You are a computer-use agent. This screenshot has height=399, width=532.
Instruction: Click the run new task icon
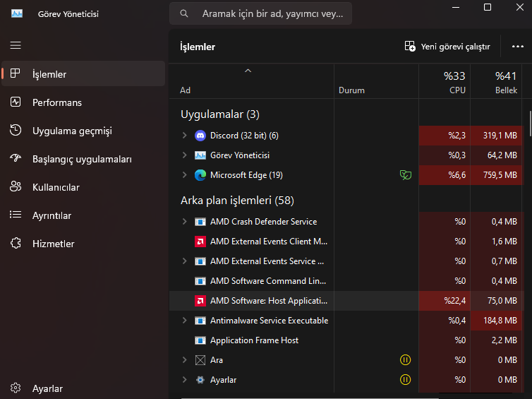tap(410, 47)
